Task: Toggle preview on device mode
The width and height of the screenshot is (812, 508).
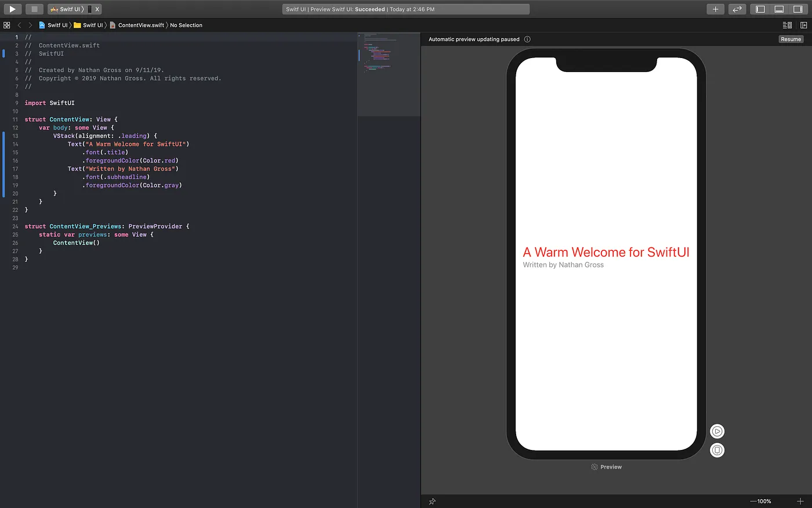Action: click(x=717, y=449)
